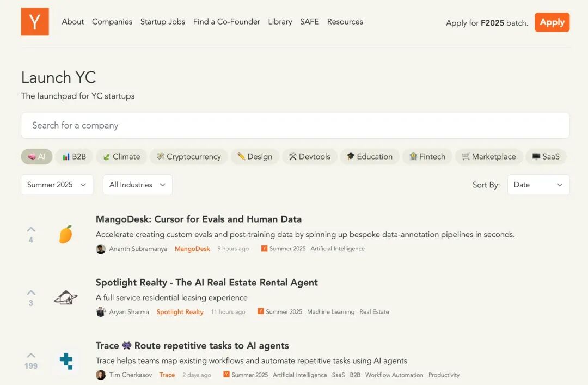Screen dimensions: 588x385
Task: Toggle the Fintech category filter chip
Action: tap(427, 156)
